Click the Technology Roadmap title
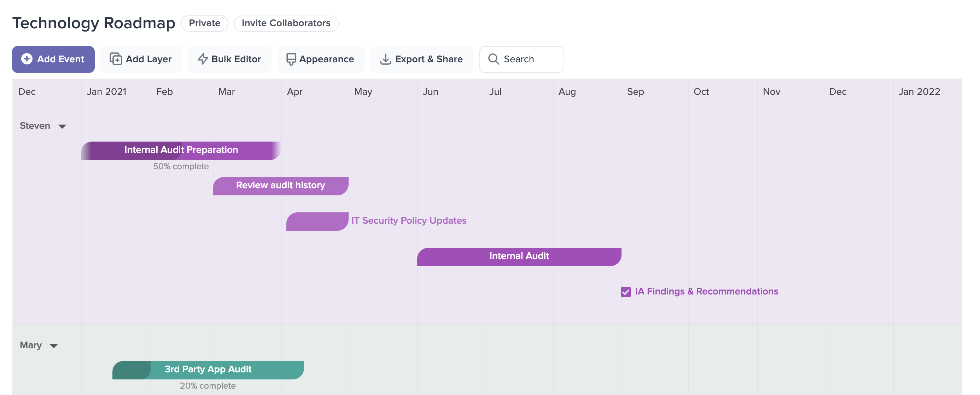Image resolution: width=980 pixels, height=395 pixels. click(x=94, y=23)
